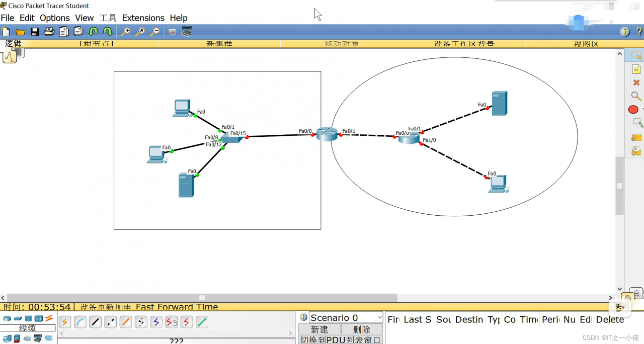Open the Help menu
The image size is (644, 344).
[x=179, y=18]
